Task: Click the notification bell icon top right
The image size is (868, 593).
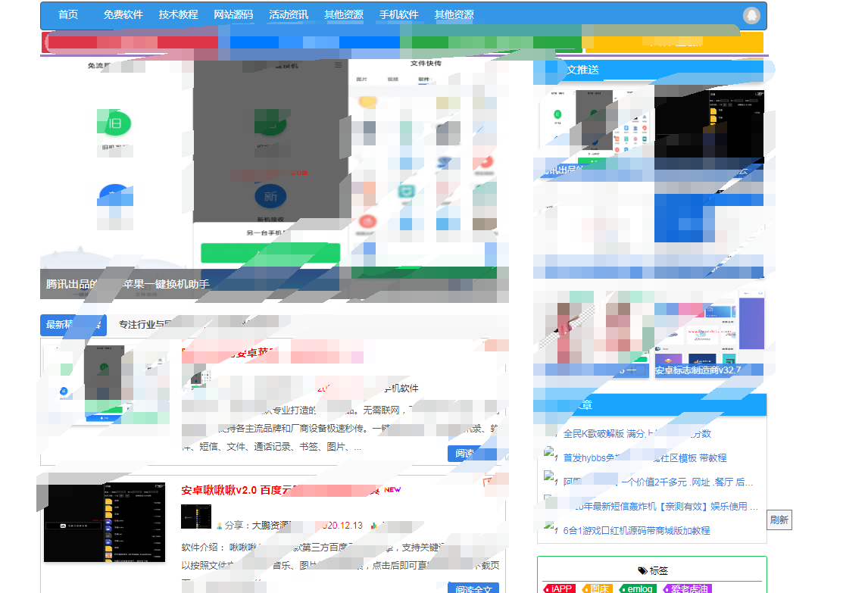Action: coord(753,15)
